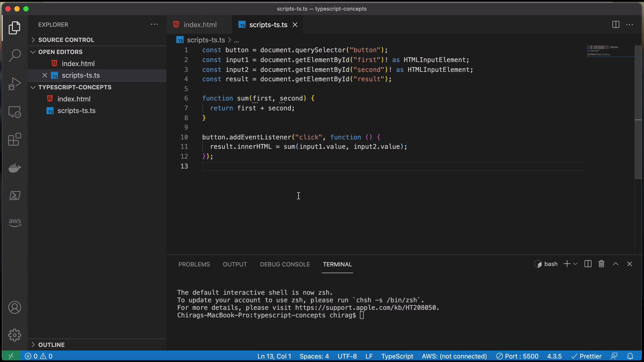This screenshot has width=644, height=362.
Task: Maximize the panel with the up chevron
Action: click(x=615, y=264)
